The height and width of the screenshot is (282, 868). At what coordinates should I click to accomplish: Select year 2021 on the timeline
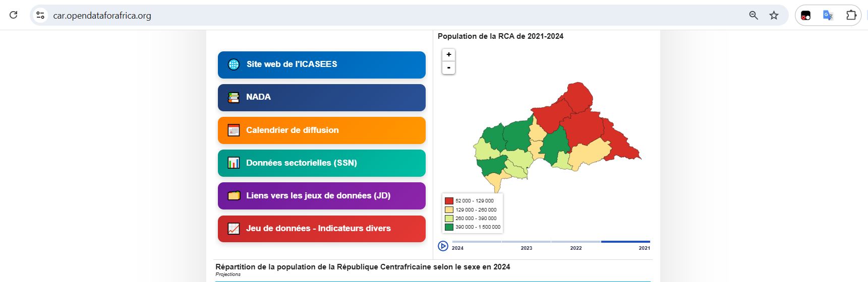[644, 248]
